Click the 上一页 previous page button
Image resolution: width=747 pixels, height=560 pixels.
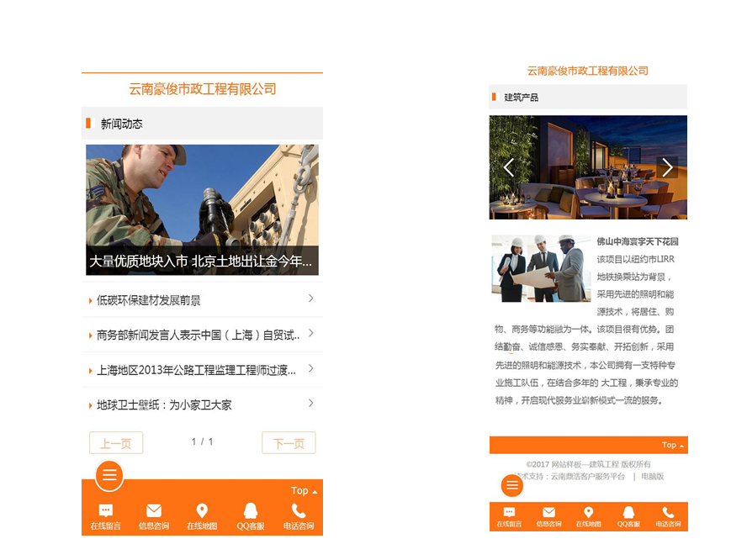(x=116, y=443)
